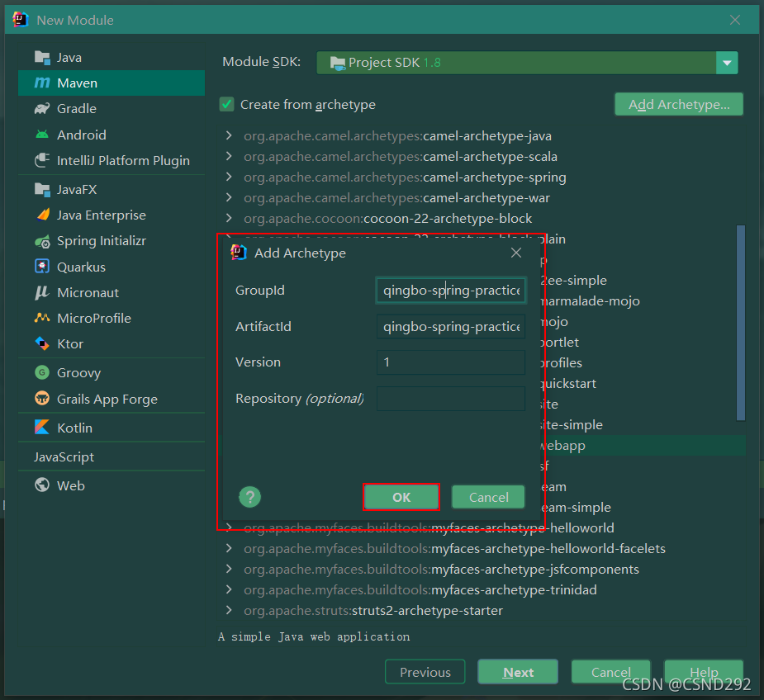Click OK in Add Archetype dialog

(401, 498)
